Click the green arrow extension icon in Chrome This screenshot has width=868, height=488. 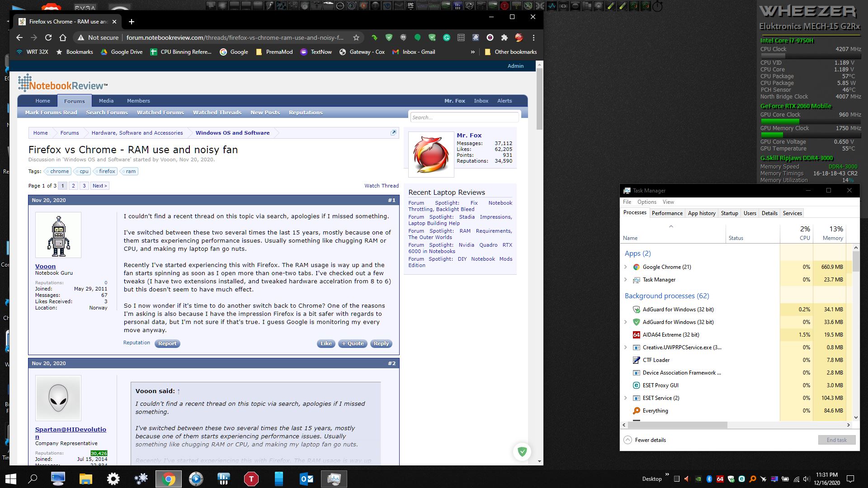(x=374, y=38)
